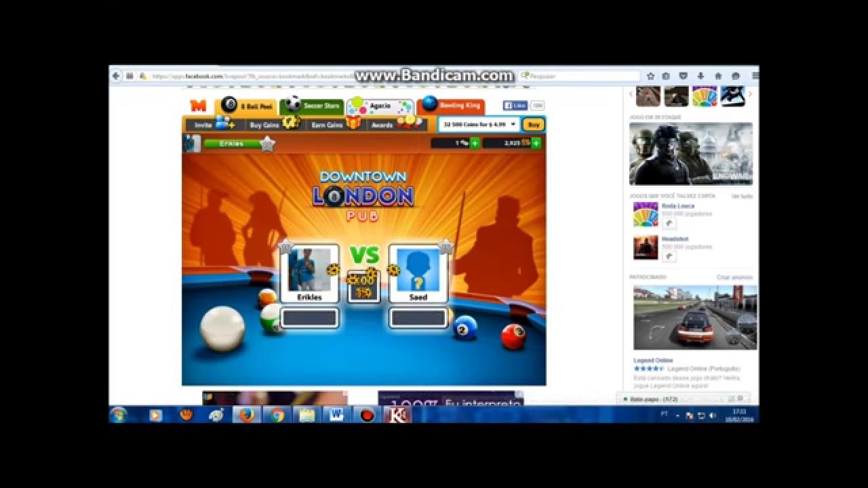Open the featured war game banner
The width and height of the screenshot is (868, 488).
690,153
